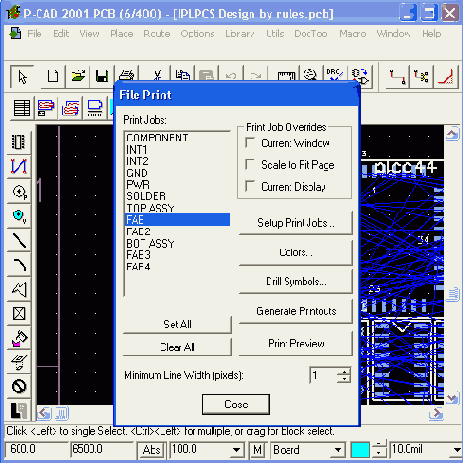
Task: Open the grid table icon in second toolbar
Action: (22, 108)
